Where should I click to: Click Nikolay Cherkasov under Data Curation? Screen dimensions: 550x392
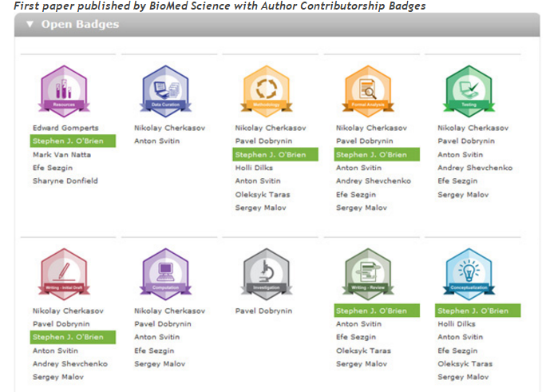coord(170,128)
